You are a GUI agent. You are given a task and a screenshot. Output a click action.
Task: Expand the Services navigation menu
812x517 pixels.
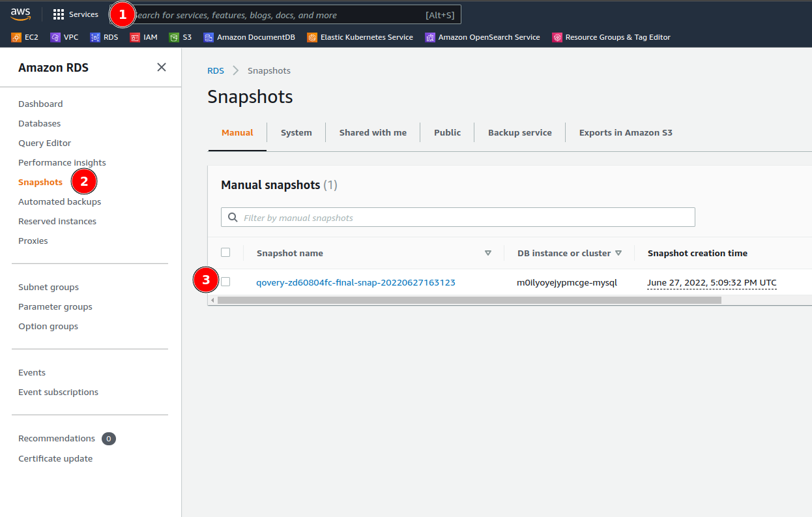coord(76,14)
